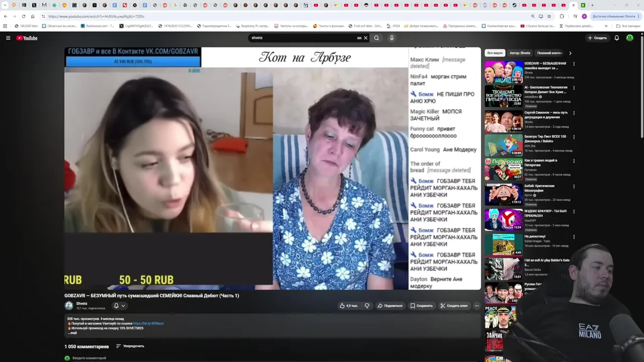
Task: Open options for AI Бесполезная Технология video
Action: (574, 88)
